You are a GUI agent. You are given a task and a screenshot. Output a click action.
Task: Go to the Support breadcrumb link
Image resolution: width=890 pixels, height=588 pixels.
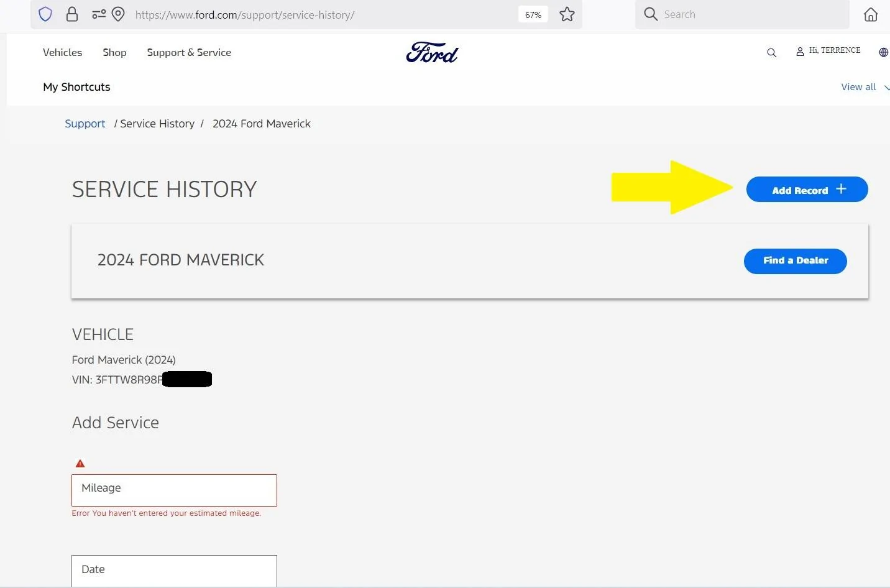click(x=85, y=124)
